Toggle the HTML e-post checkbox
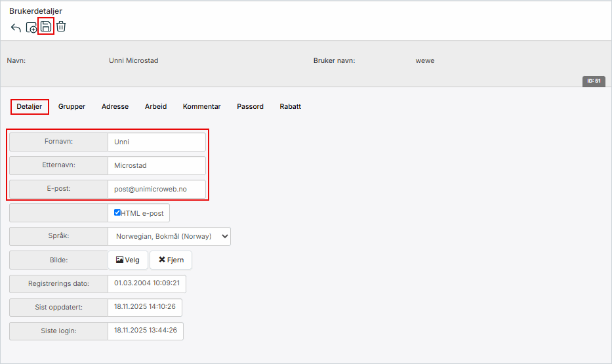612x364 pixels. click(117, 212)
